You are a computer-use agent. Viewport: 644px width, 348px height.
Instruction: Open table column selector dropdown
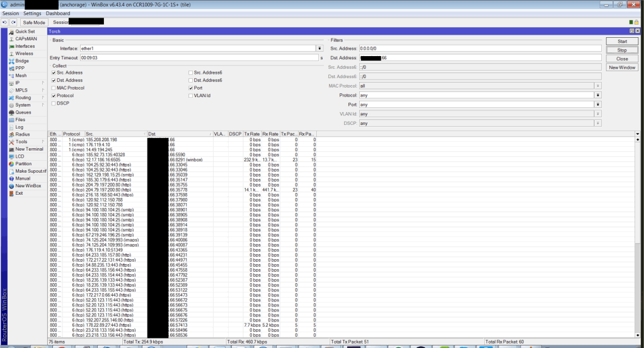(x=638, y=134)
